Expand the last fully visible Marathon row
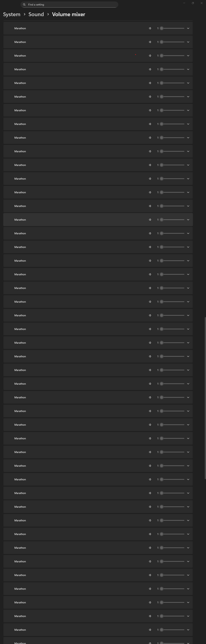The width and height of the screenshot is (206, 644). coord(188,630)
